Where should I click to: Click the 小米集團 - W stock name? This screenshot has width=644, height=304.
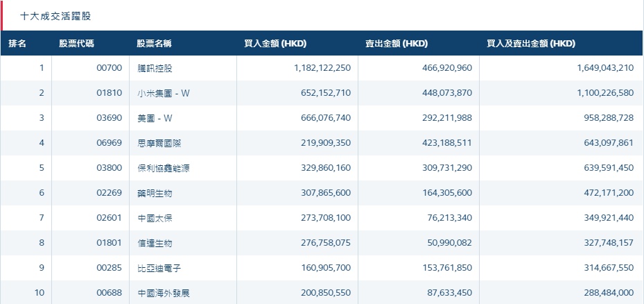click(163, 93)
